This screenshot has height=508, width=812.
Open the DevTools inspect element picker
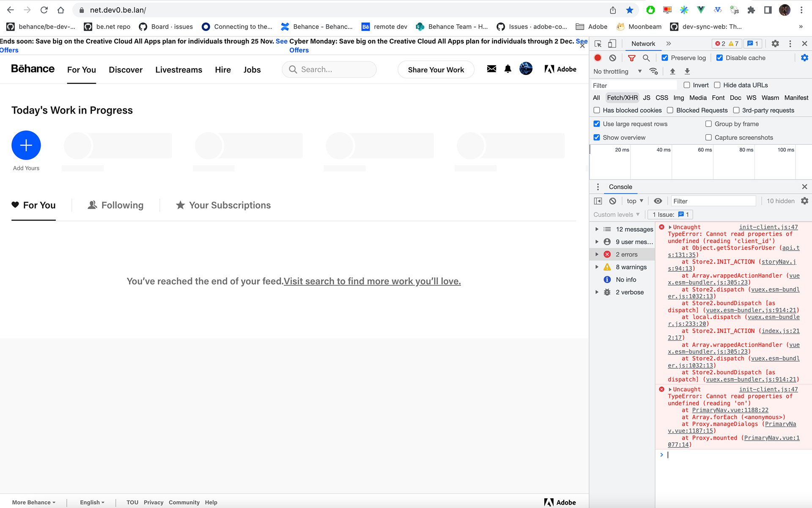click(598, 44)
